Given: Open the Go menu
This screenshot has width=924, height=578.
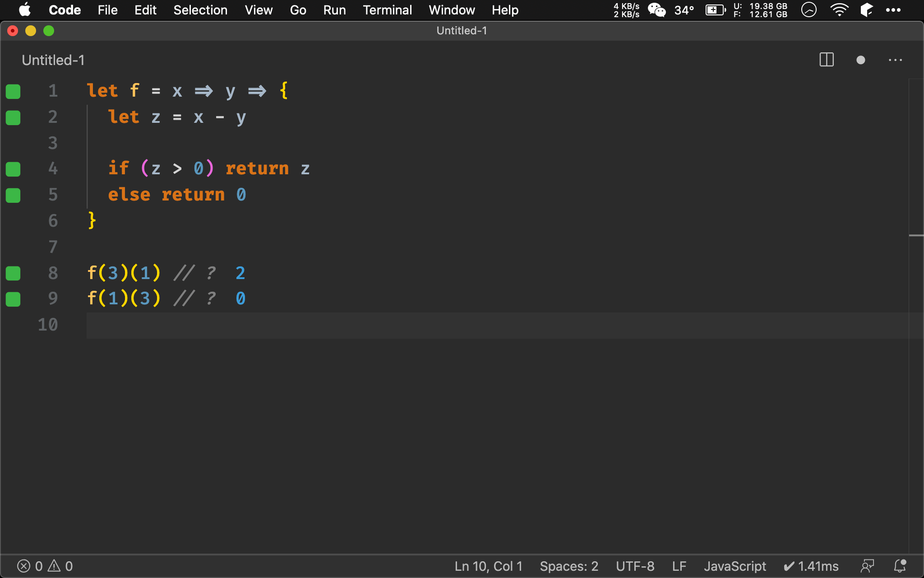Looking at the screenshot, I should pyautogui.click(x=298, y=10).
